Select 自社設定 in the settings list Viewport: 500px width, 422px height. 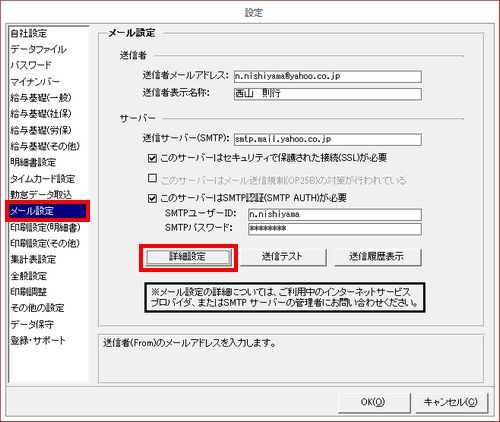[x=29, y=33]
